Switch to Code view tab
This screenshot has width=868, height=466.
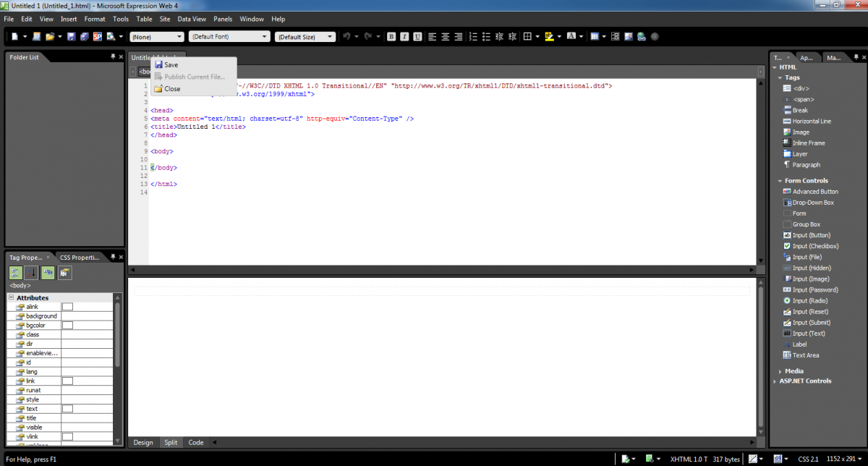(x=195, y=442)
